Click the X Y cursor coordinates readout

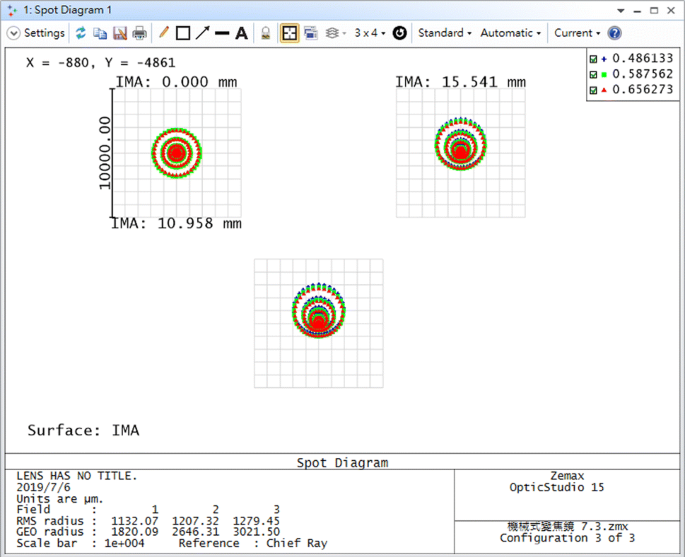100,62
